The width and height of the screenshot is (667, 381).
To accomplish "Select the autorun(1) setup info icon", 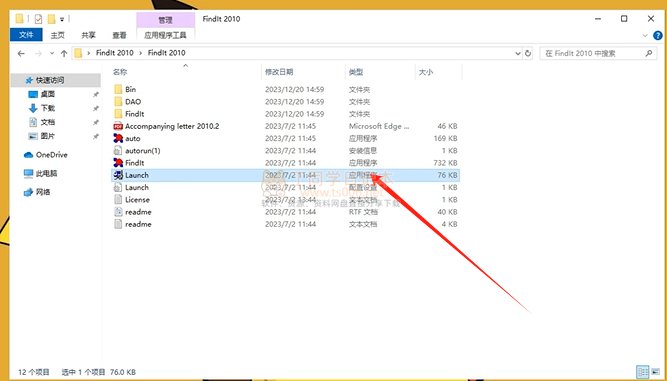I will [x=118, y=151].
